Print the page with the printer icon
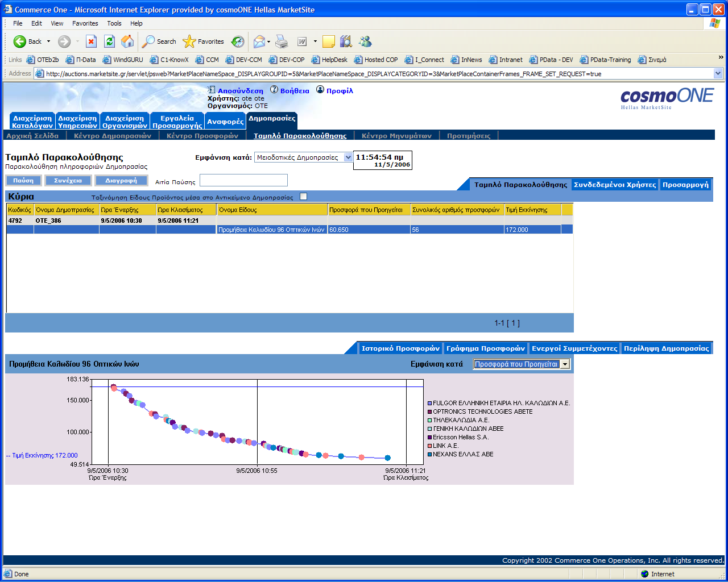The width and height of the screenshot is (728, 582). click(282, 41)
